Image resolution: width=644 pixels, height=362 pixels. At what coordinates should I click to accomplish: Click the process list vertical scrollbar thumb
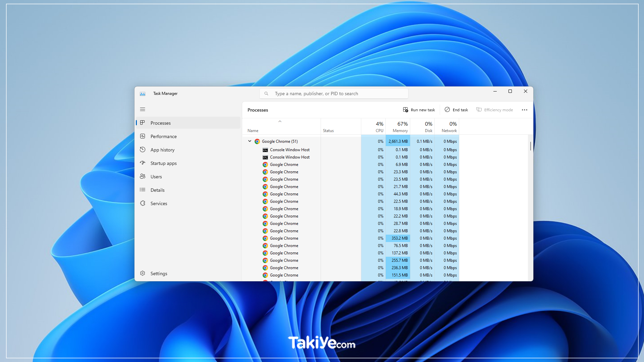tap(530, 146)
